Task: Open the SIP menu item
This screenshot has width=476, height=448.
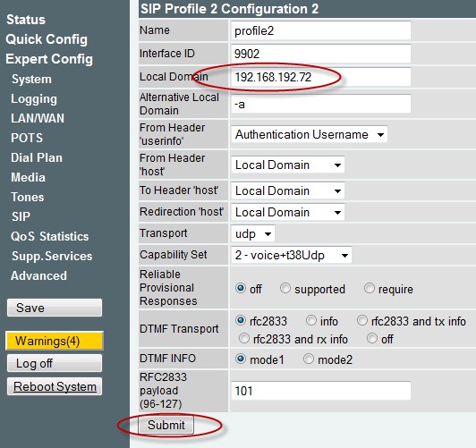Action: tap(21, 216)
